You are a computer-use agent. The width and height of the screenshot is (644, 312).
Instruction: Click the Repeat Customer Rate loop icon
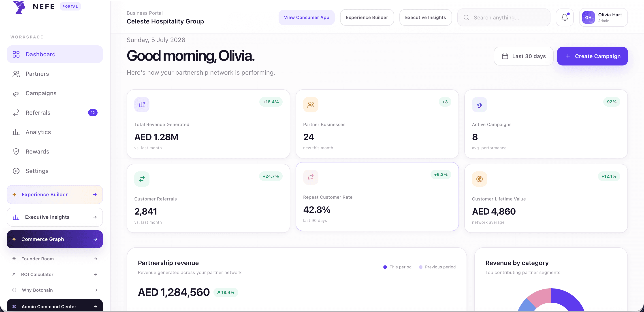[311, 177]
